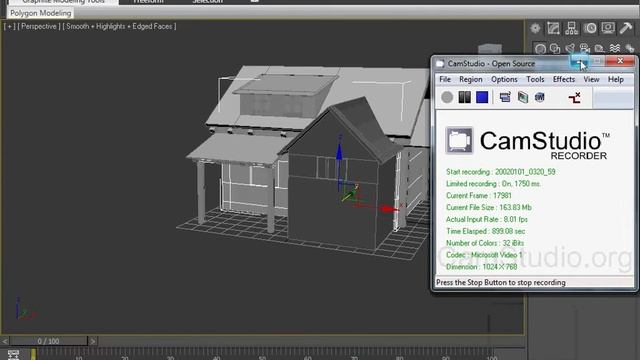Click 'Actual Input Rate : 8.01 fps' line
Image resolution: width=640 pixels, height=360 pixels.
(x=487, y=219)
